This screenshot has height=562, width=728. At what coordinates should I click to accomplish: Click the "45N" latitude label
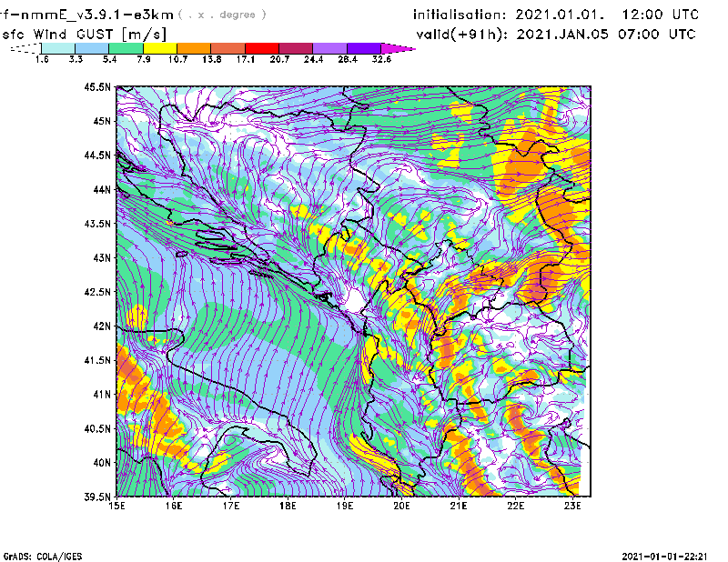[x=102, y=121]
